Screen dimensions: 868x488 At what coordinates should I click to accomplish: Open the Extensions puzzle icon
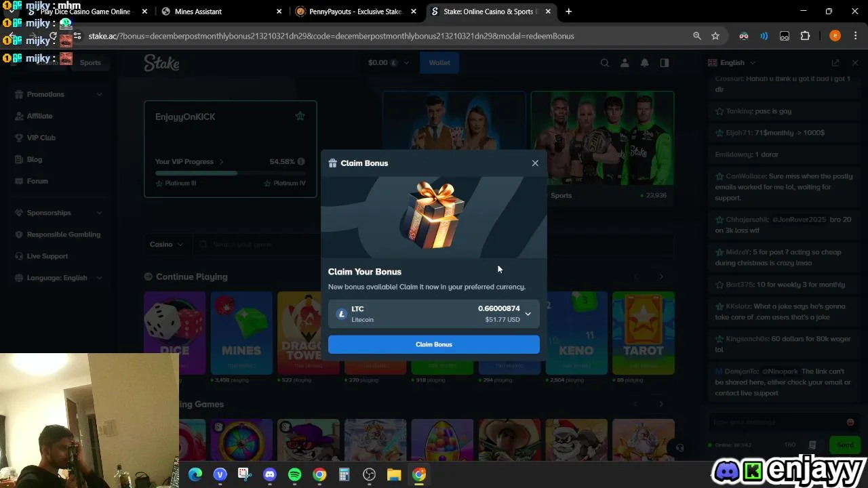tap(805, 36)
